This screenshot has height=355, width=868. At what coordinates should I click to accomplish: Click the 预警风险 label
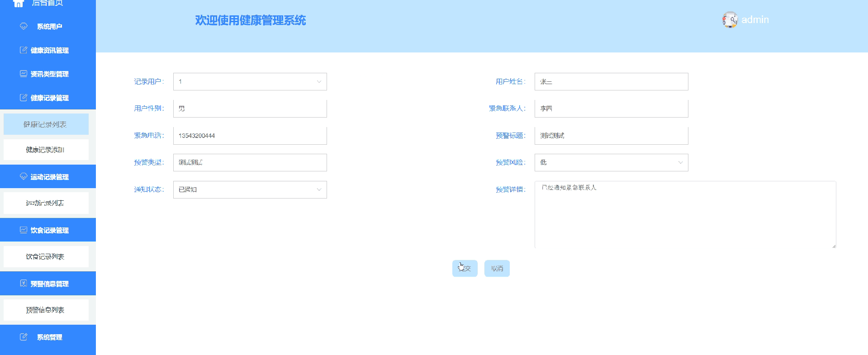point(511,162)
